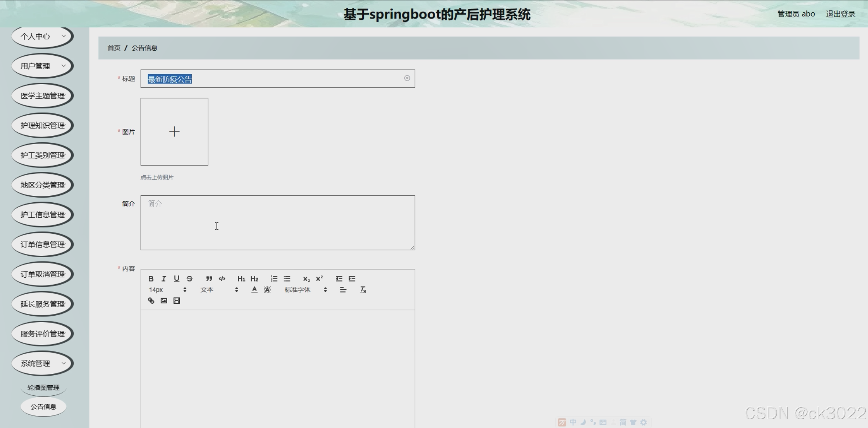Click the 简介 textarea field
The height and width of the screenshot is (428, 868).
(x=277, y=223)
